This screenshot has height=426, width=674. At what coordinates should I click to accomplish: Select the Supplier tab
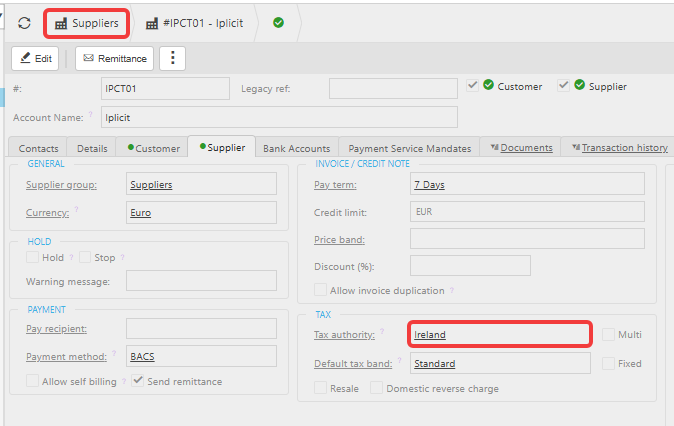(222, 147)
